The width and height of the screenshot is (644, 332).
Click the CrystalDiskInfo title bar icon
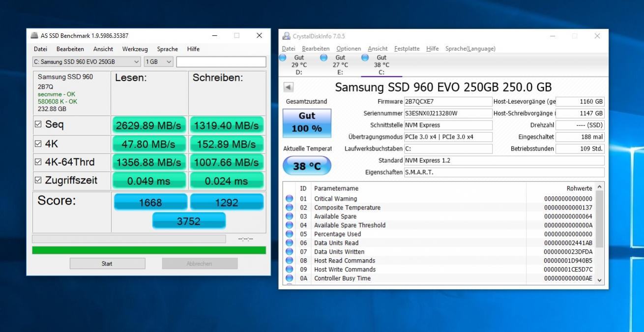[287, 36]
